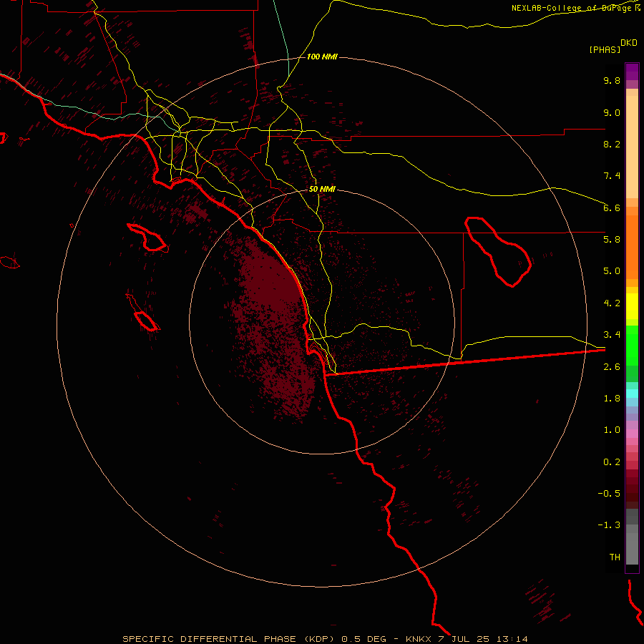Click the purple band atop the color scale
Viewport: 644px width, 644px height.
pyautogui.click(x=632, y=72)
